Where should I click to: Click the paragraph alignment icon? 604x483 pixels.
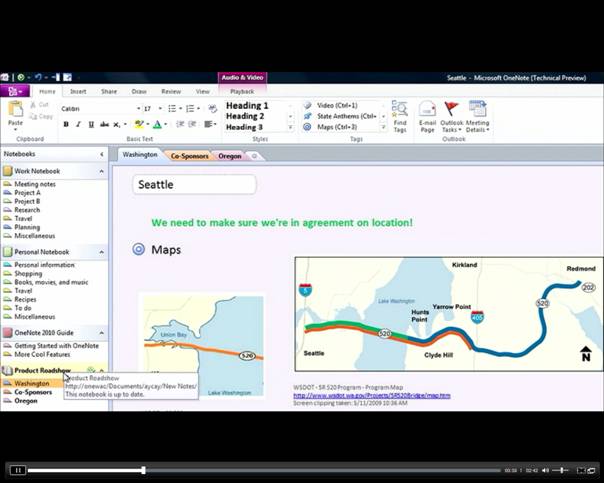(208, 124)
